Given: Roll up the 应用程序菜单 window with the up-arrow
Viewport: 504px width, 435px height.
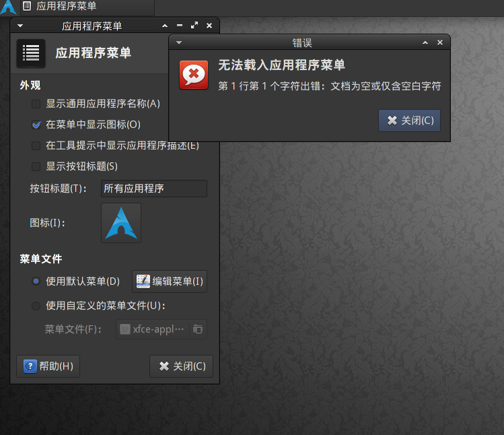Looking at the screenshot, I should click(x=165, y=26).
